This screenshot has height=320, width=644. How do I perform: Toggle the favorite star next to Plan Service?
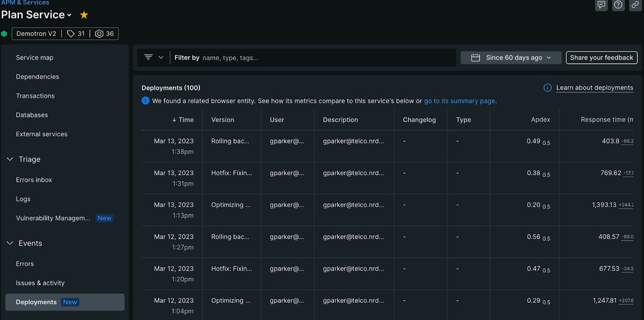pos(84,14)
